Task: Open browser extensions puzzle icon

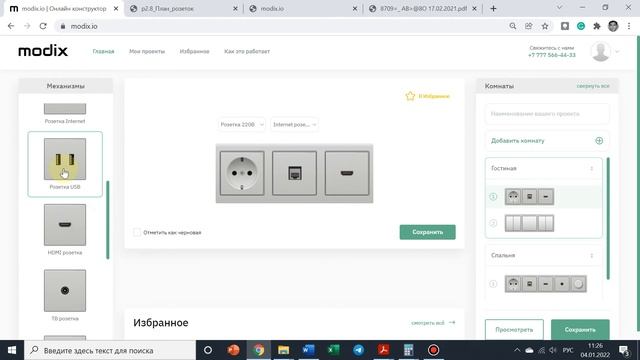Action: pos(597,26)
